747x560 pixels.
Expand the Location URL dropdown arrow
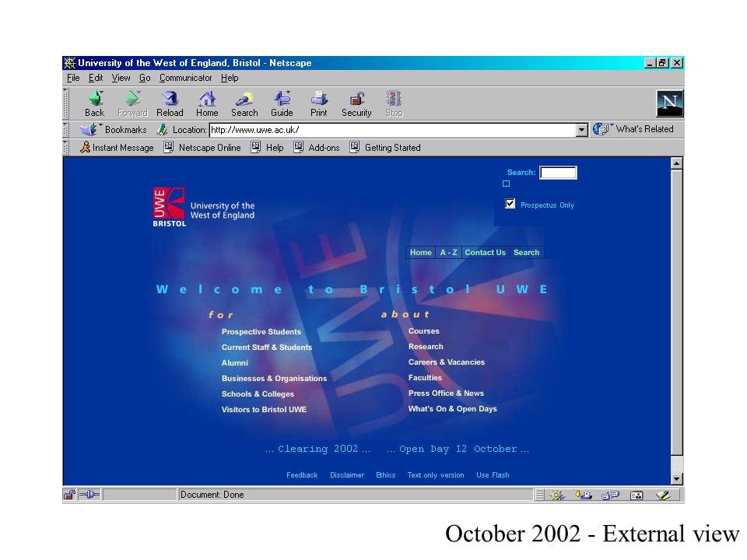point(582,130)
